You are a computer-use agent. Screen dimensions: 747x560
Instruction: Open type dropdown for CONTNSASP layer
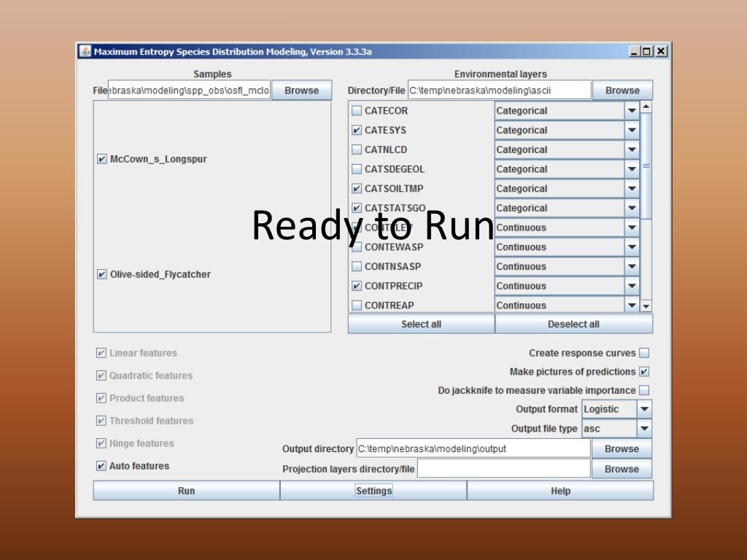[x=632, y=267]
